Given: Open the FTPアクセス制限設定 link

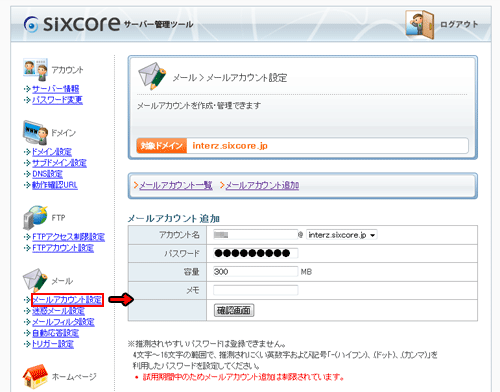Looking at the screenshot, I should coord(68,237).
